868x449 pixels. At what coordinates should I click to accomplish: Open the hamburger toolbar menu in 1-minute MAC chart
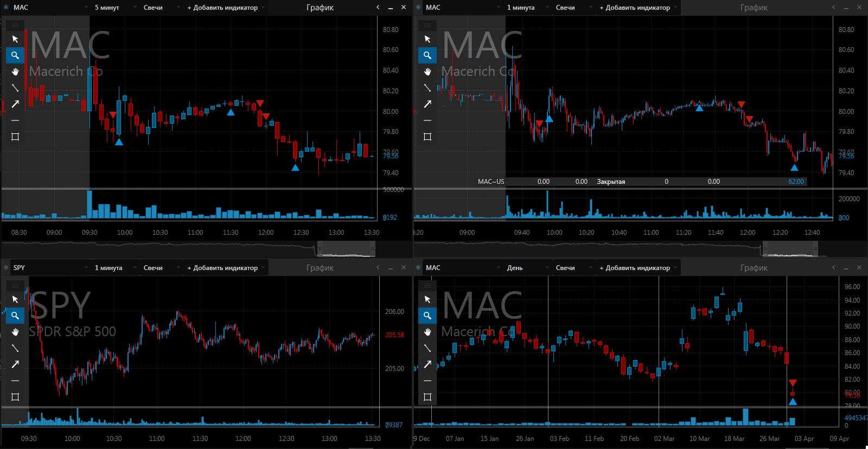coord(427,25)
